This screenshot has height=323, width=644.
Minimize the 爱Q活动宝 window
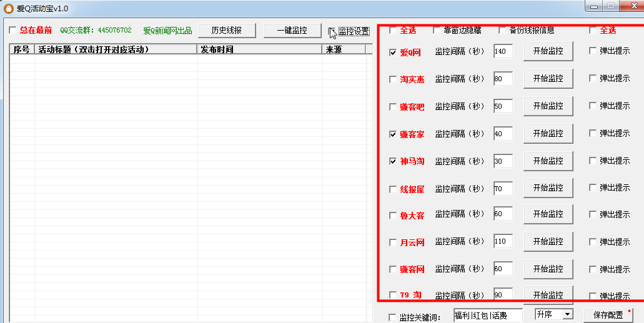click(x=593, y=6)
